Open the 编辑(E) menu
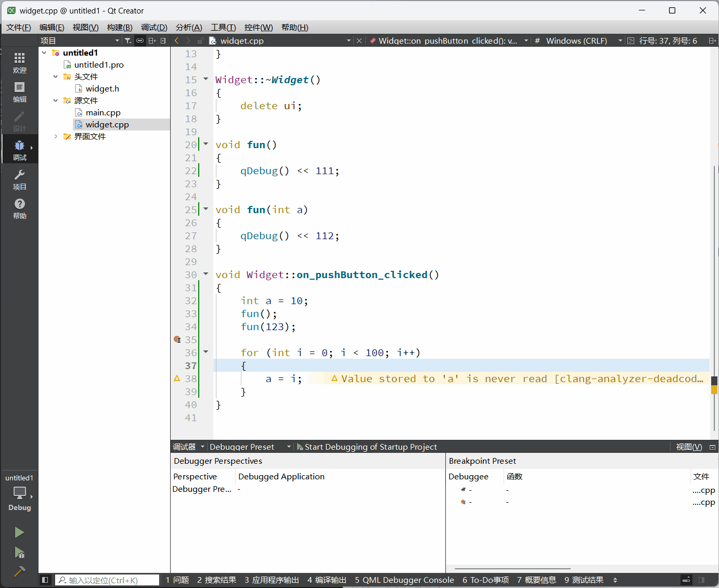 pyautogui.click(x=52, y=28)
